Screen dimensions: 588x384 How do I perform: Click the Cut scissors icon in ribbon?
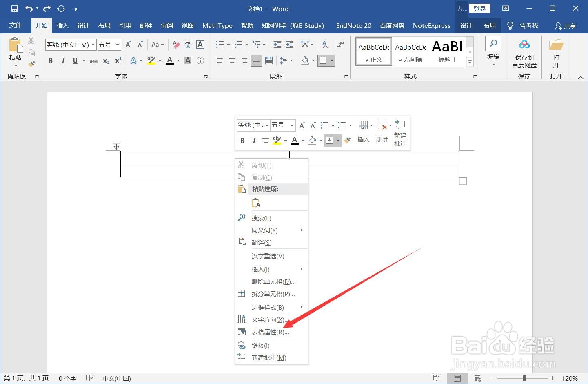pos(31,41)
